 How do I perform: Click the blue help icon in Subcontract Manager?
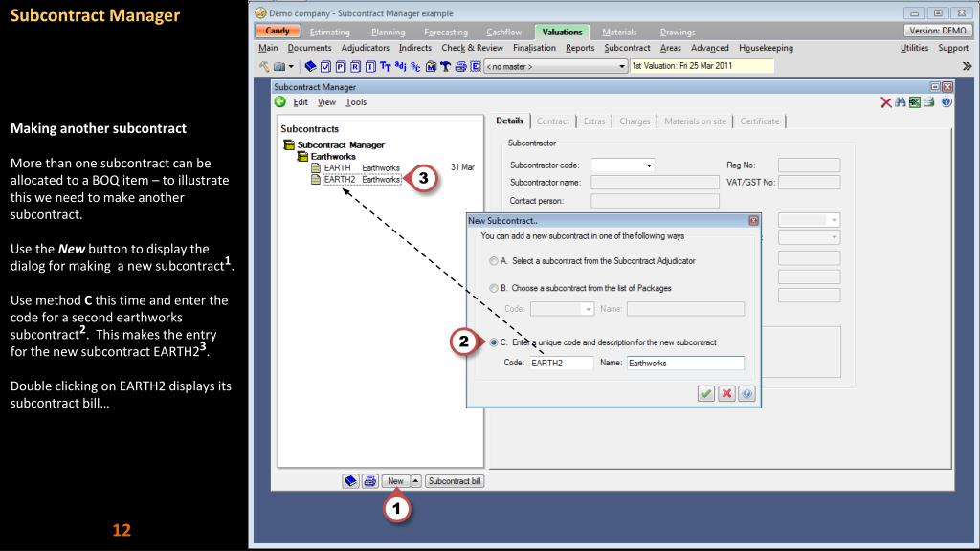pos(947,102)
